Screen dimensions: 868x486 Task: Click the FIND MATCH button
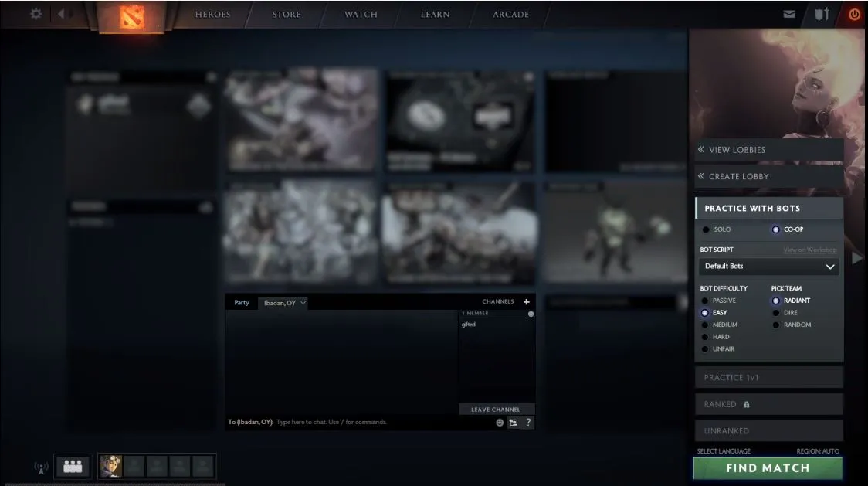click(x=768, y=468)
